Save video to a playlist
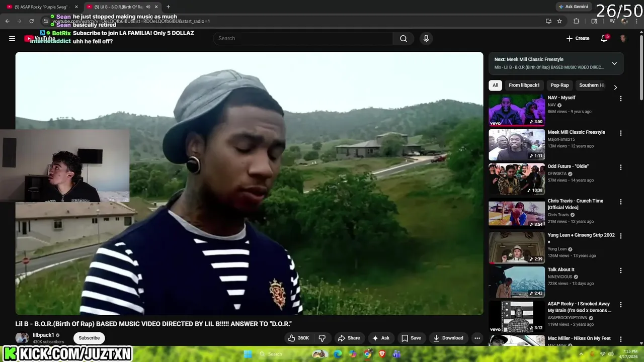Screen dimensions: 644x362 [x=411, y=338]
